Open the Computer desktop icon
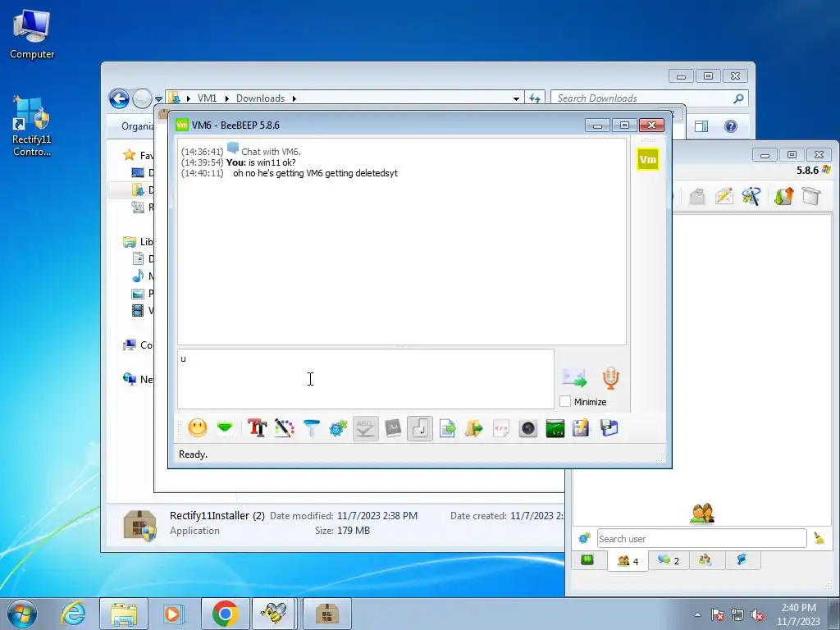Screen dimensions: 840x630 point(32,34)
